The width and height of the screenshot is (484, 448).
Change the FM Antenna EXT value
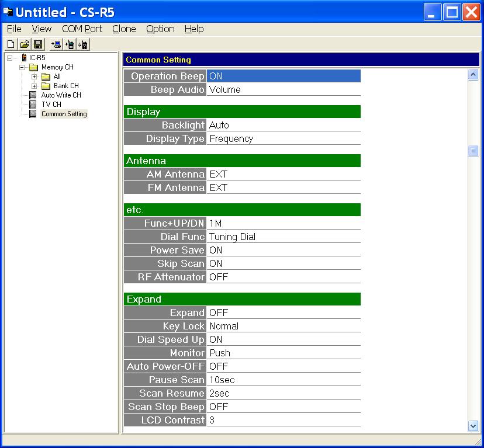pyautogui.click(x=284, y=187)
